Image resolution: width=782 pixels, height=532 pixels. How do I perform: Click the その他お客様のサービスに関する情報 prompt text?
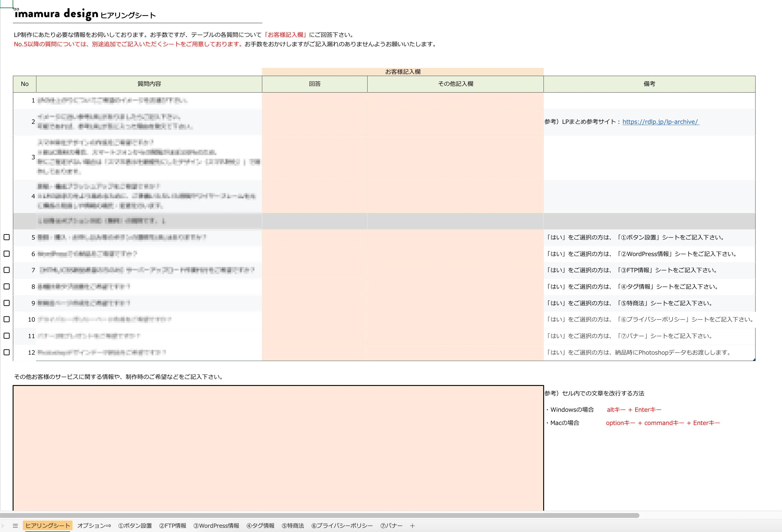119,377
